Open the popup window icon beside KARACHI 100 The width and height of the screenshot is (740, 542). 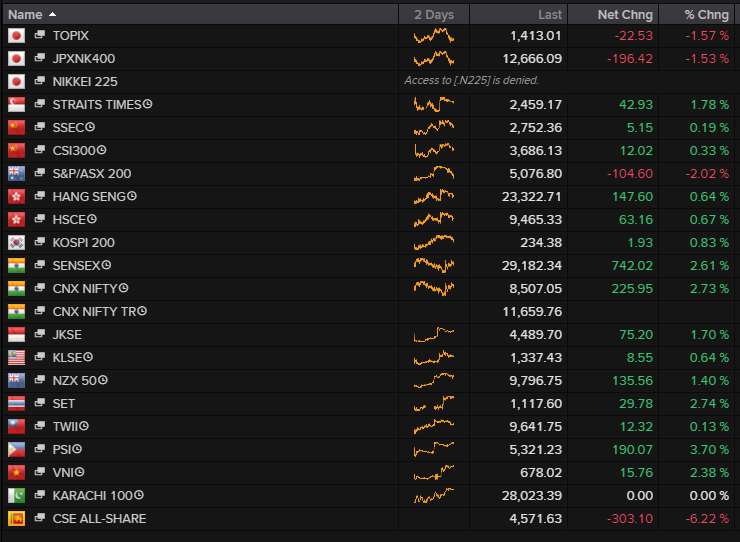pyautogui.click(x=40, y=495)
